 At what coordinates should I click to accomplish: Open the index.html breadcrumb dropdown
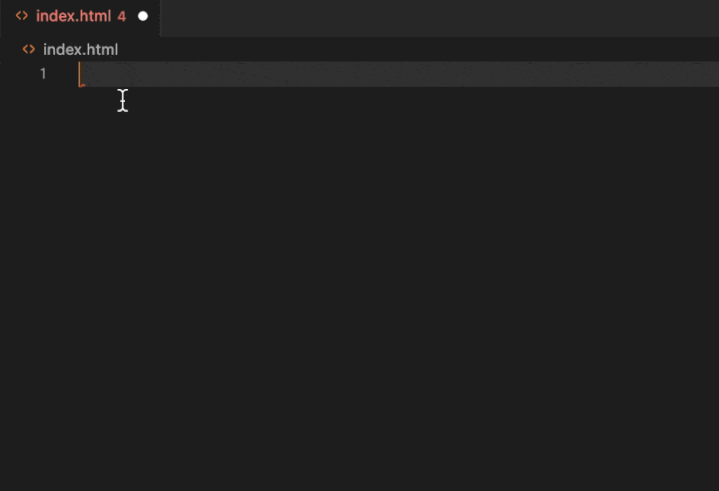point(80,50)
